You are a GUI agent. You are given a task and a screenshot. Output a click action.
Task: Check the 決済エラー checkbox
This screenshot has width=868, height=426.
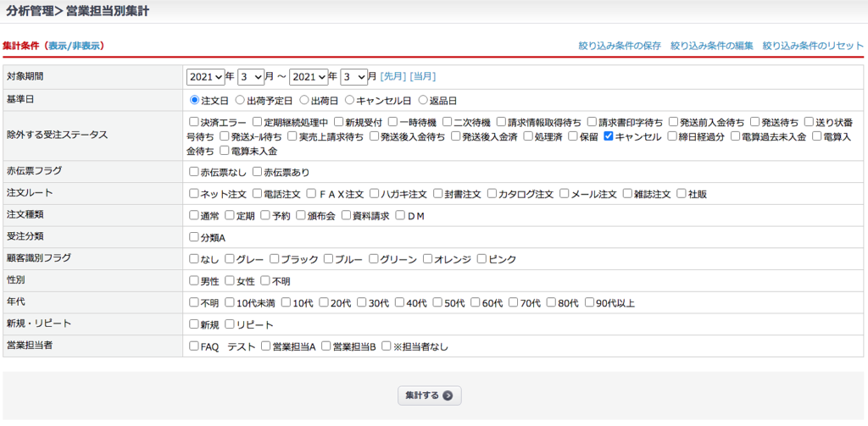pyautogui.click(x=194, y=122)
